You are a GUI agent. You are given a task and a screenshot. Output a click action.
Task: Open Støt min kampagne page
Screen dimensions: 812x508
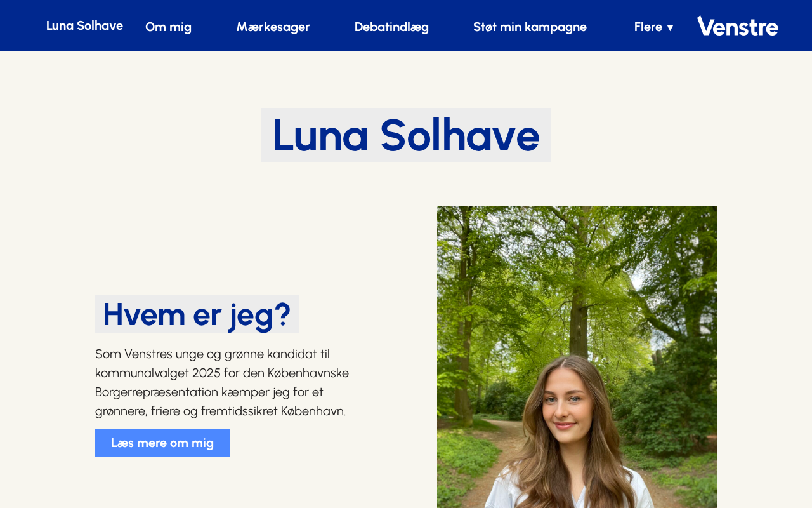pos(530,27)
